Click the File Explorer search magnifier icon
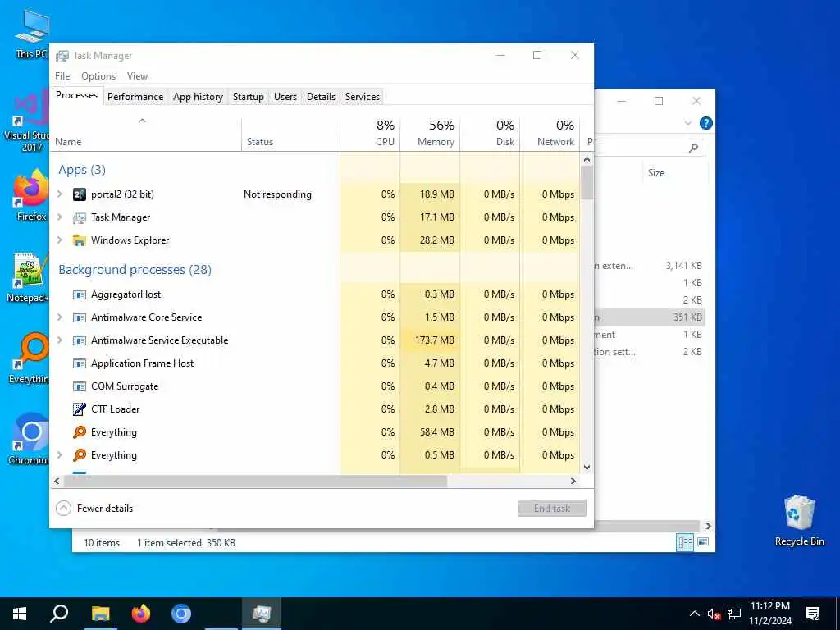Image resolution: width=840 pixels, height=630 pixels. 694,148
